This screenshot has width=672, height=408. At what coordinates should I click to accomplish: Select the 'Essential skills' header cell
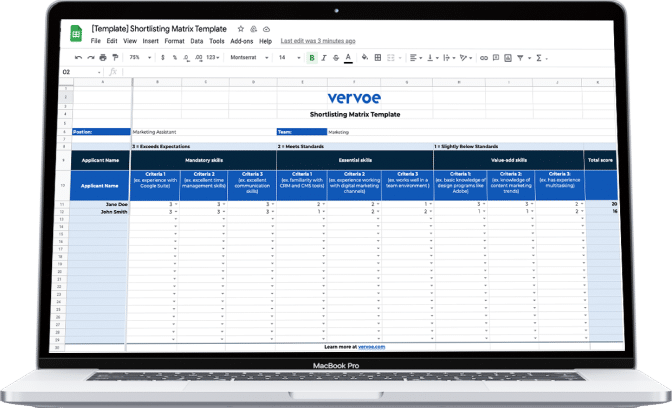coord(355,160)
